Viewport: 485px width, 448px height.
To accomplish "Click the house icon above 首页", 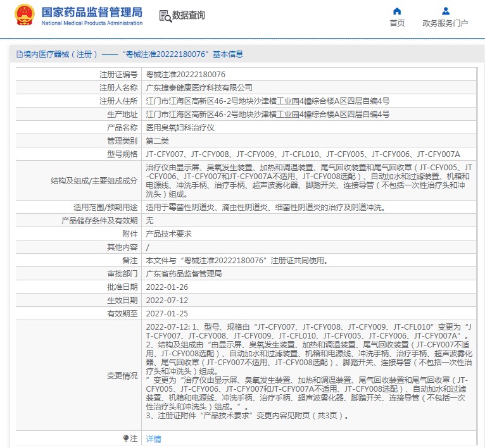I will tap(397, 11).
